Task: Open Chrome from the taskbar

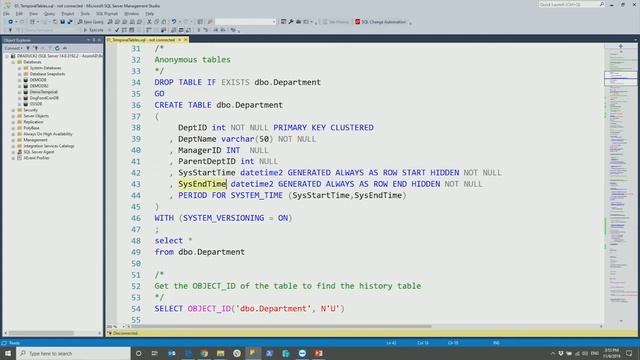Action: (x=204, y=353)
